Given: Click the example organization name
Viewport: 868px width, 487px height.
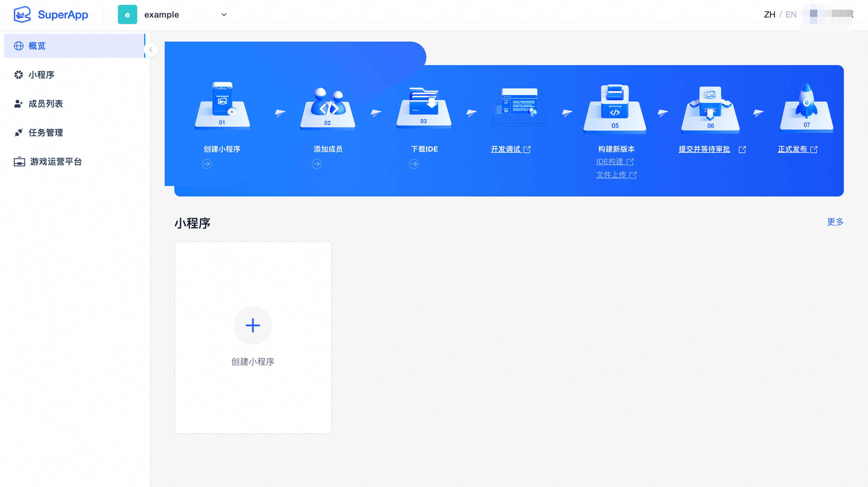Looking at the screenshot, I should 162,14.
